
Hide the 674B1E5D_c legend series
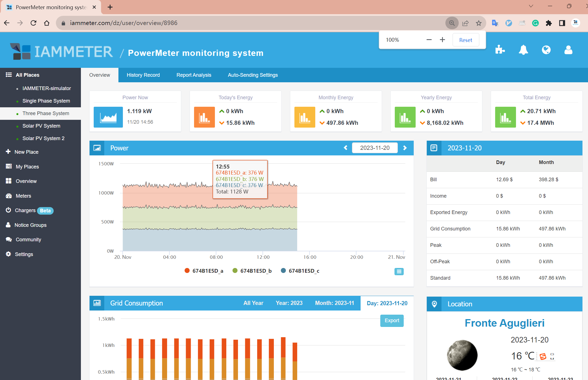[x=300, y=271]
